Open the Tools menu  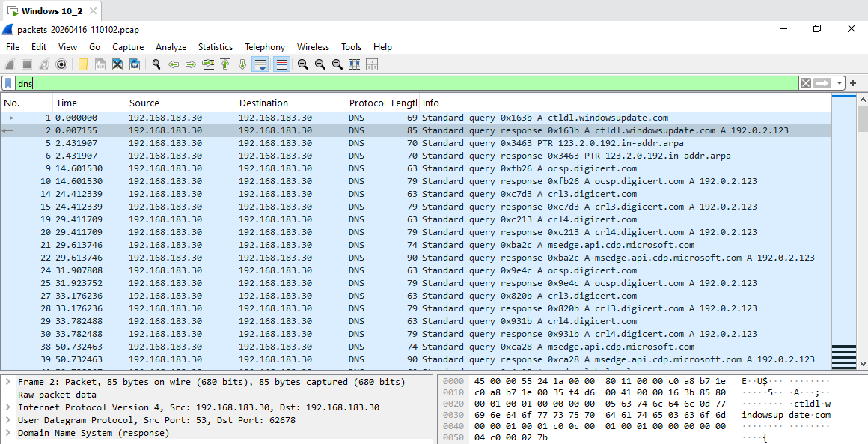click(x=351, y=47)
